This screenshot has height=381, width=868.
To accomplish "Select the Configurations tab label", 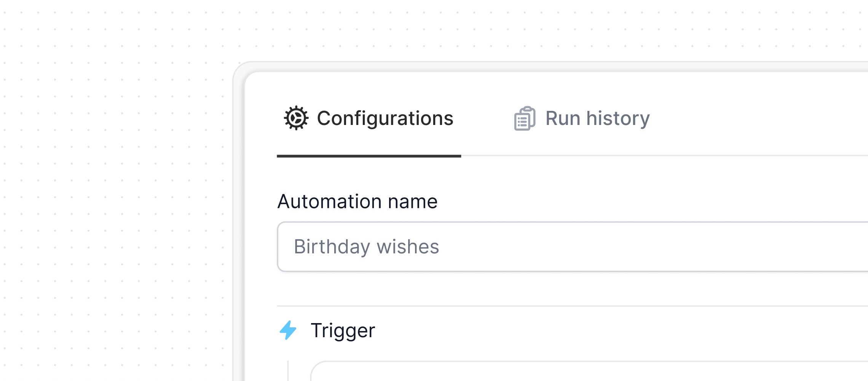I will pos(385,118).
